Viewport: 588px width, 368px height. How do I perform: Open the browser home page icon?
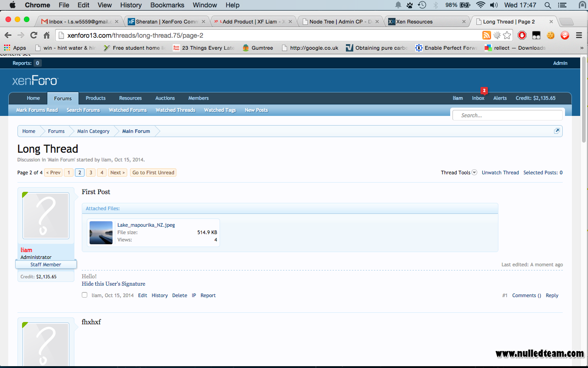click(46, 35)
